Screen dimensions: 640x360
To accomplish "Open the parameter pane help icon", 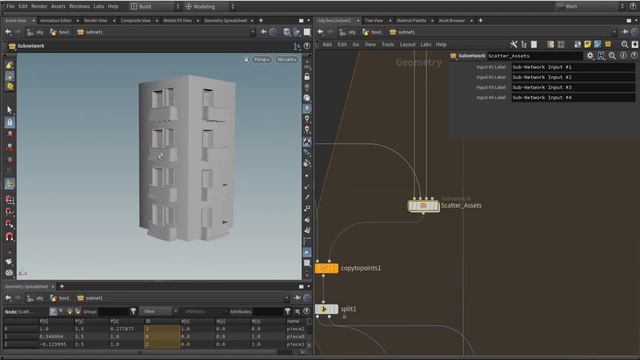I will coord(634,56).
